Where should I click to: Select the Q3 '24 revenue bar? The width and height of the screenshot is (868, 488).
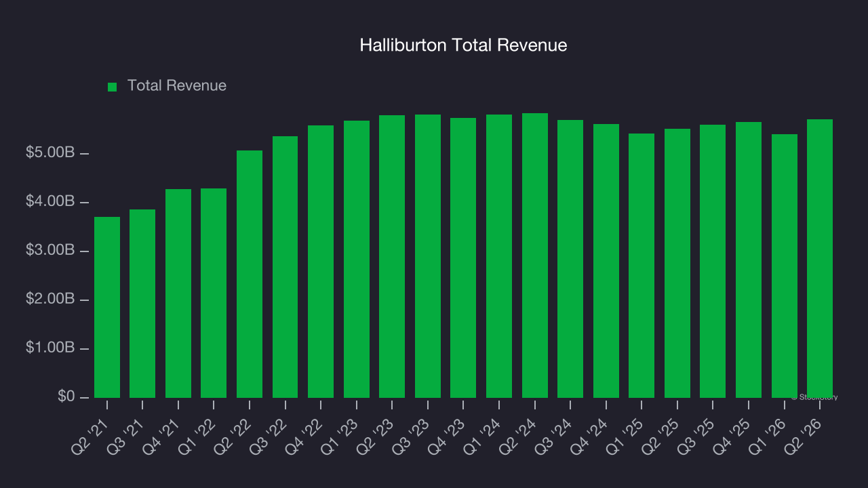pyautogui.click(x=570, y=259)
